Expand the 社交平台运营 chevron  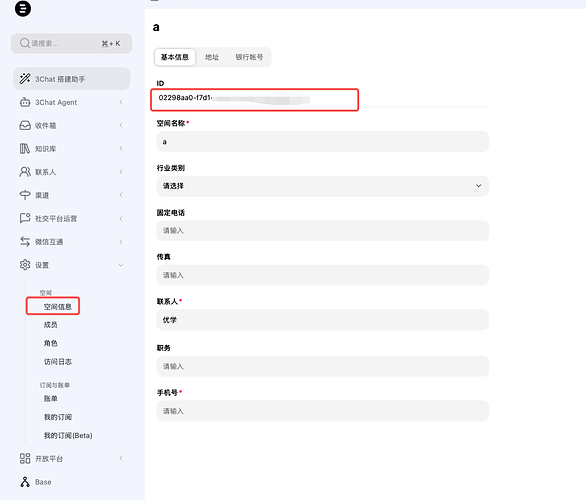[x=121, y=218]
